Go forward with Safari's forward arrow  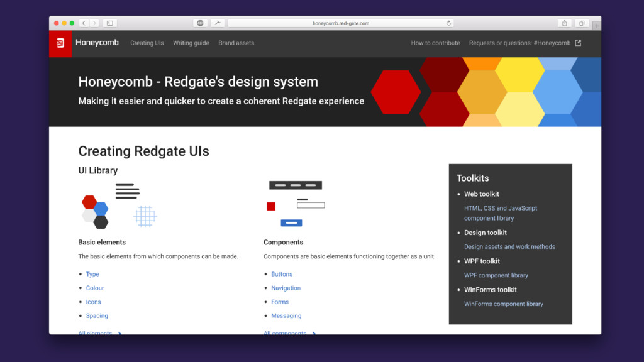94,23
